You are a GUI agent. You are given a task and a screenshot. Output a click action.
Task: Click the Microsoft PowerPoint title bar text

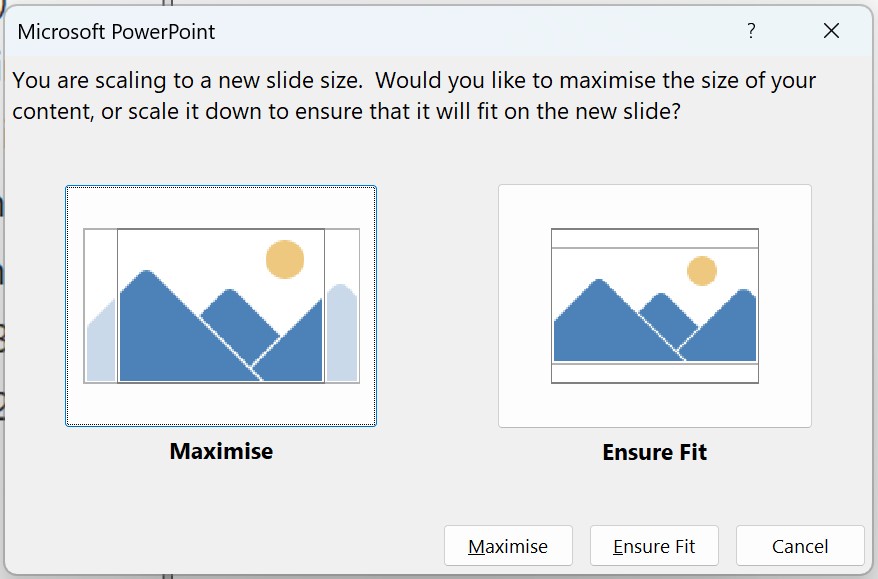116,32
